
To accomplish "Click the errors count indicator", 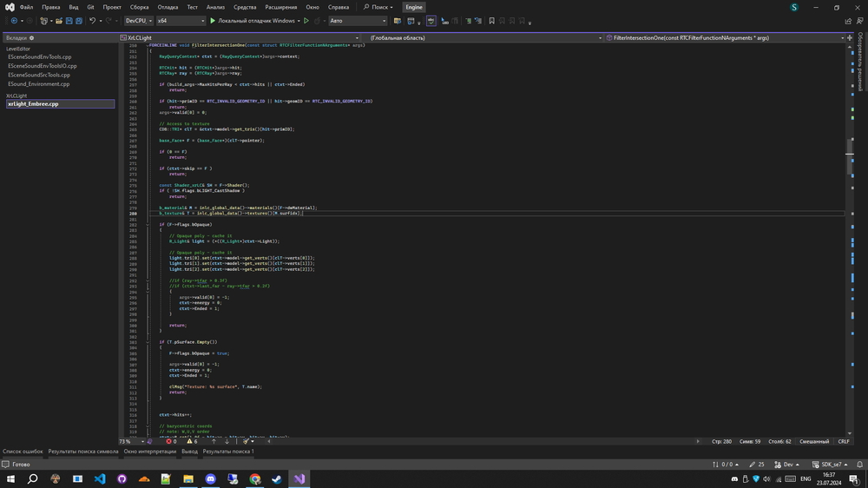I will point(171,441).
